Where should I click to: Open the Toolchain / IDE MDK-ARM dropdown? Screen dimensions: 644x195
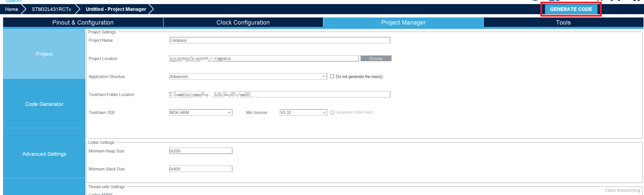pos(201,112)
